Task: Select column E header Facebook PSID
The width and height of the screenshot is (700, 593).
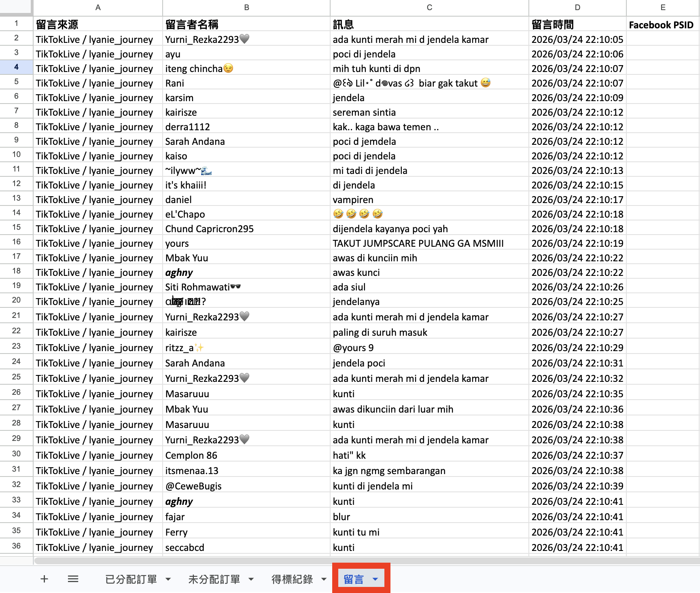Action: tap(662, 7)
